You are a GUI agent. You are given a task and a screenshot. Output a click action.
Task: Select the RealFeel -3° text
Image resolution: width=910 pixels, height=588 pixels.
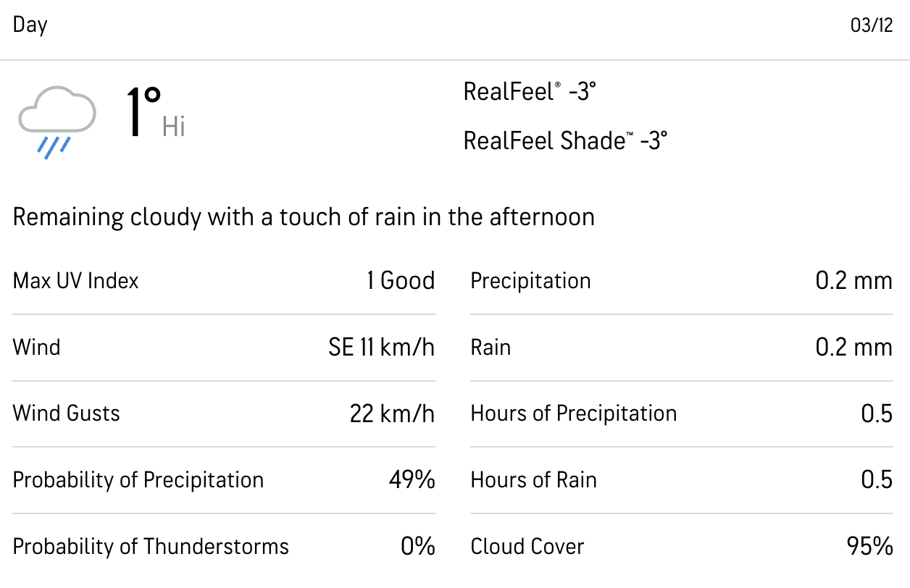pos(530,92)
